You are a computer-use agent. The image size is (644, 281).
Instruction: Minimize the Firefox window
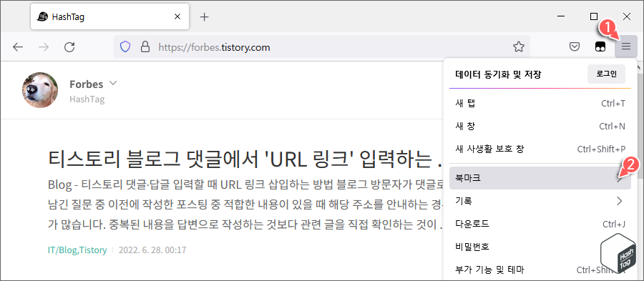pyautogui.click(x=562, y=16)
